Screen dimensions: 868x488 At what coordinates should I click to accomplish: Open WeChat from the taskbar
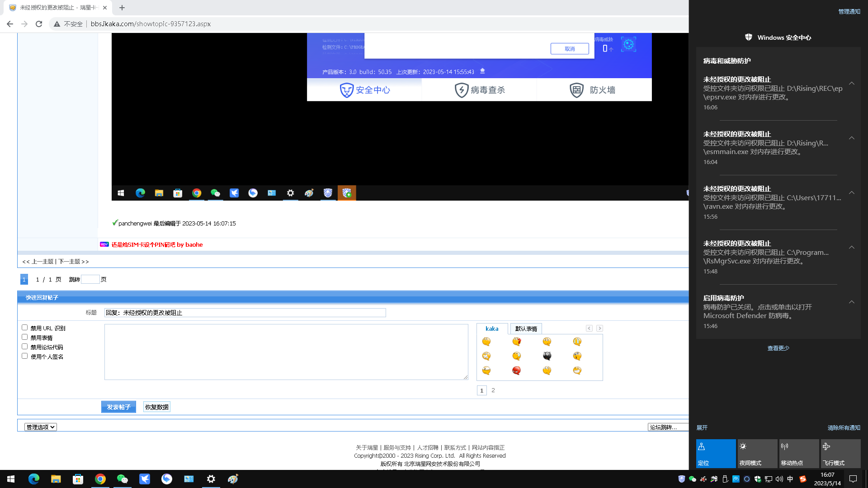[x=122, y=479]
